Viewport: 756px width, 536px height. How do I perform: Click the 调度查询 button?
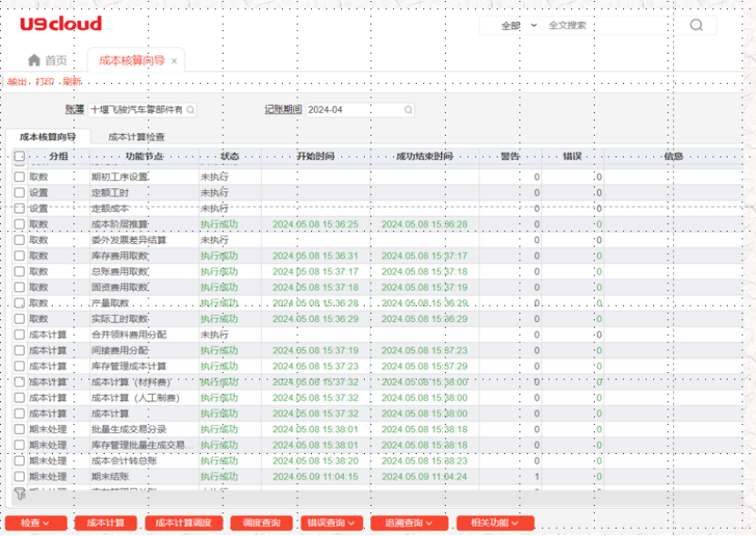261,522
